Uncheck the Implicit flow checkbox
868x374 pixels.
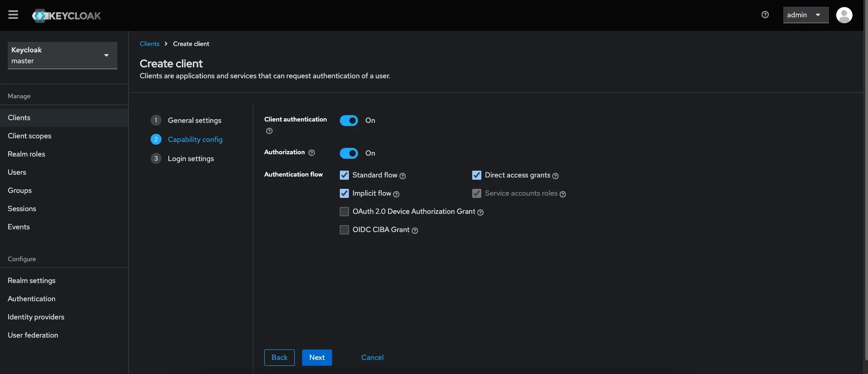[x=344, y=193]
